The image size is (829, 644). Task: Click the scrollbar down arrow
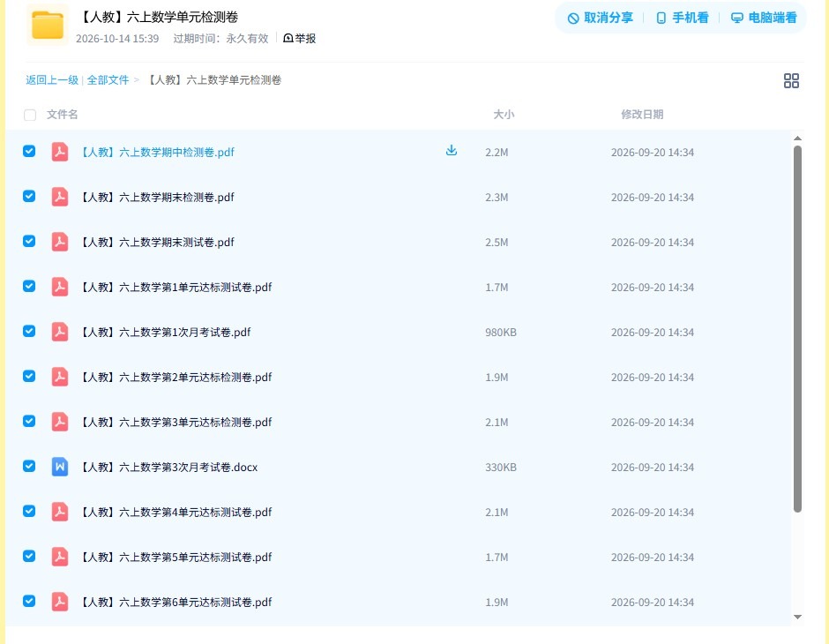(797, 617)
